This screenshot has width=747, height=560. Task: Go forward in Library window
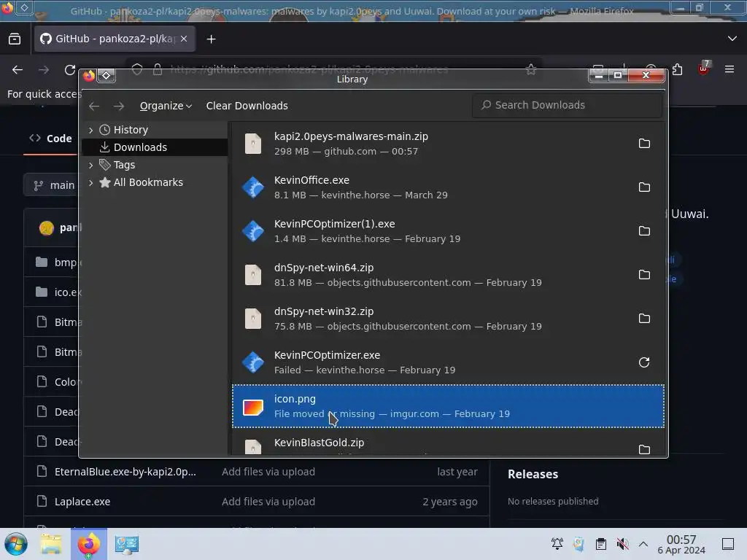click(119, 106)
